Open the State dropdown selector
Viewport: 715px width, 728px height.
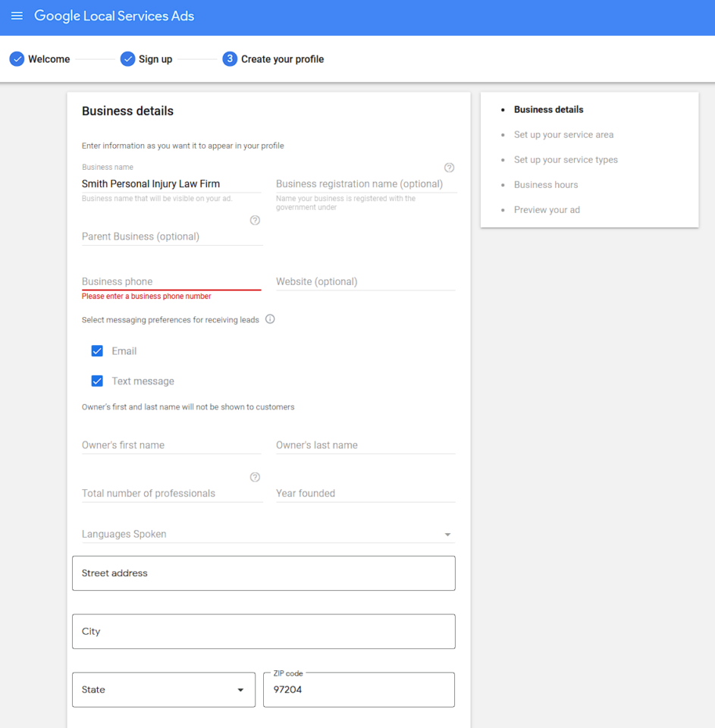tap(163, 690)
